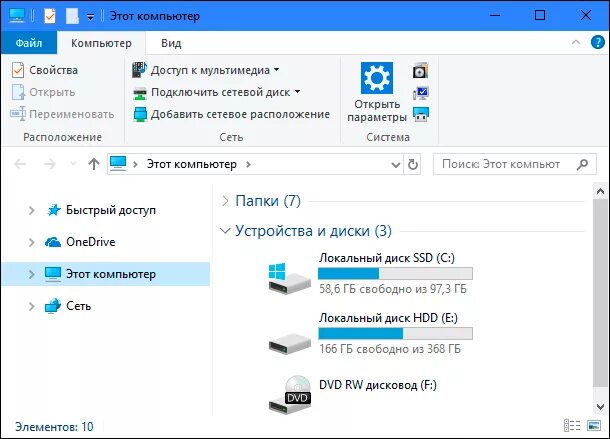Switch to the Вид ribbon tab
This screenshot has width=610, height=439.
pyautogui.click(x=171, y=43)
